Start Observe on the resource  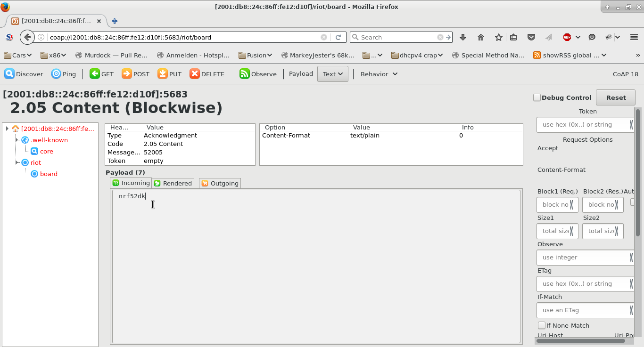tap(258, 74)
